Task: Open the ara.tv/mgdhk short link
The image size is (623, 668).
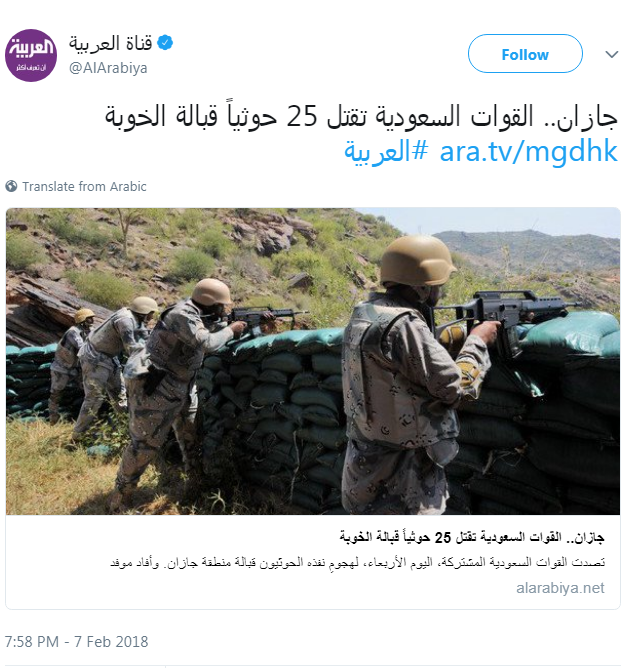Action: tap(528, 152)
